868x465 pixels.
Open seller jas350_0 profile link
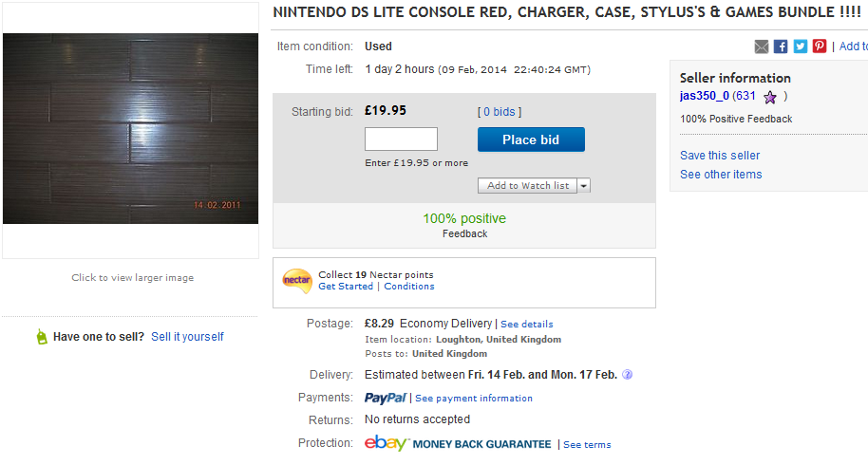(704, 96)
